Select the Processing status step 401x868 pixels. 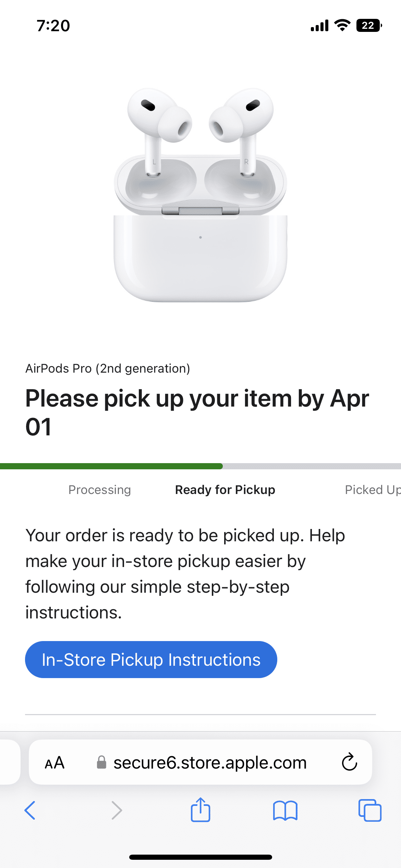[x=100, y=490]
